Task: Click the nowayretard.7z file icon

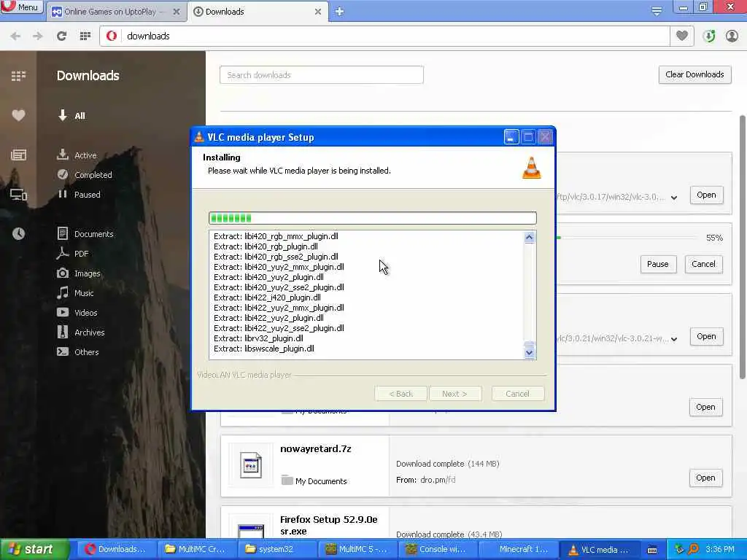Action: tap(251, 464)
